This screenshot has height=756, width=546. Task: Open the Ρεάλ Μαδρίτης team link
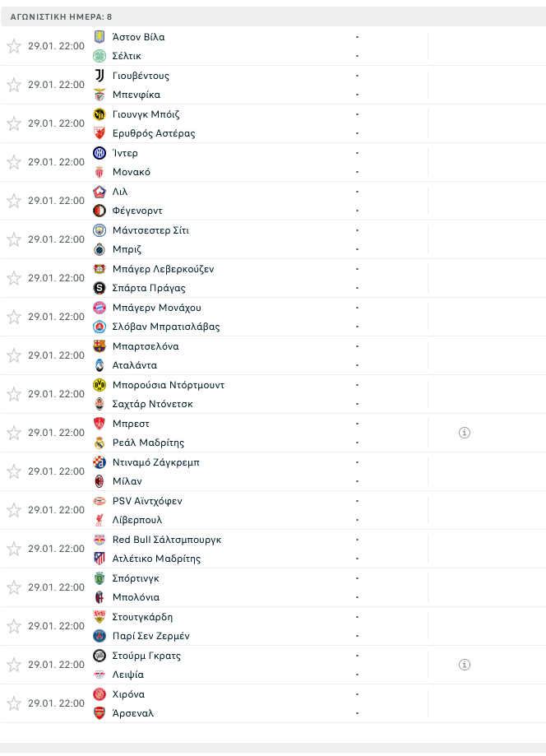(x=148, y=443)
